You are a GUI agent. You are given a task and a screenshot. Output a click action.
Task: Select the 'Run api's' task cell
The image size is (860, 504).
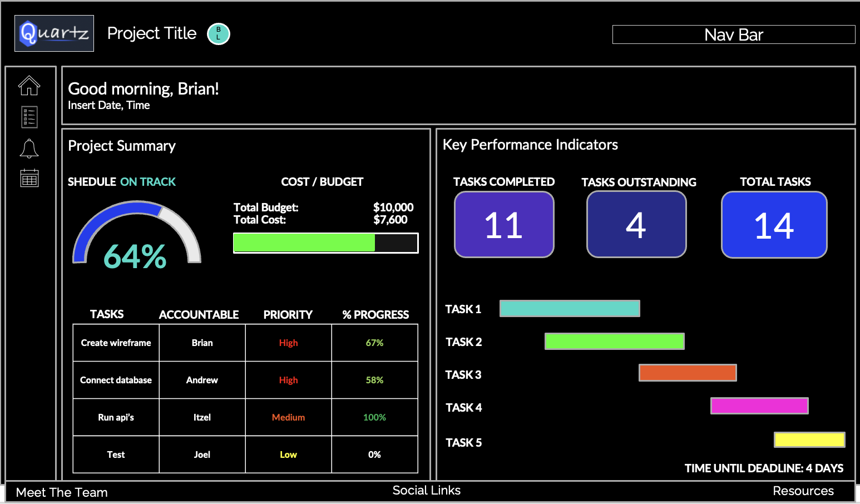click(x=116, y=417)
